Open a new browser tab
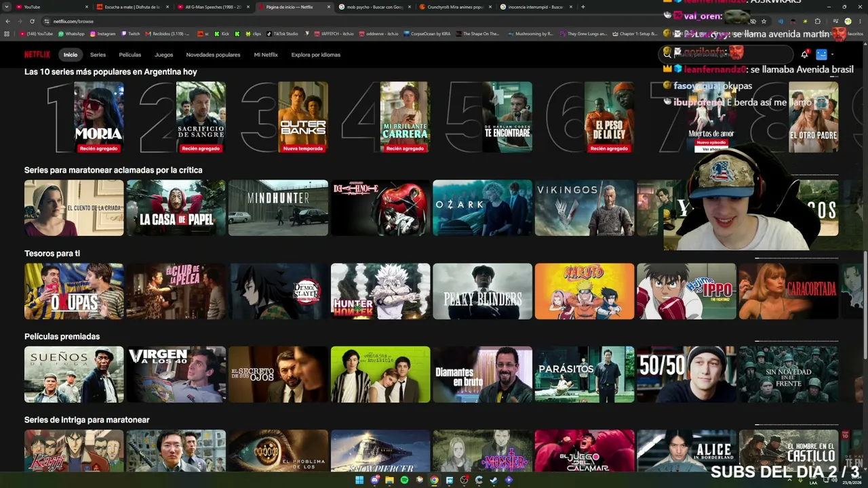The height and width of the screenshot is (488, 868). pos(583,7)
